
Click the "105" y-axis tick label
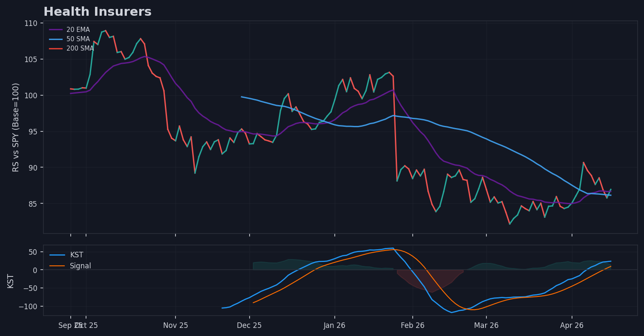[32, 59]
